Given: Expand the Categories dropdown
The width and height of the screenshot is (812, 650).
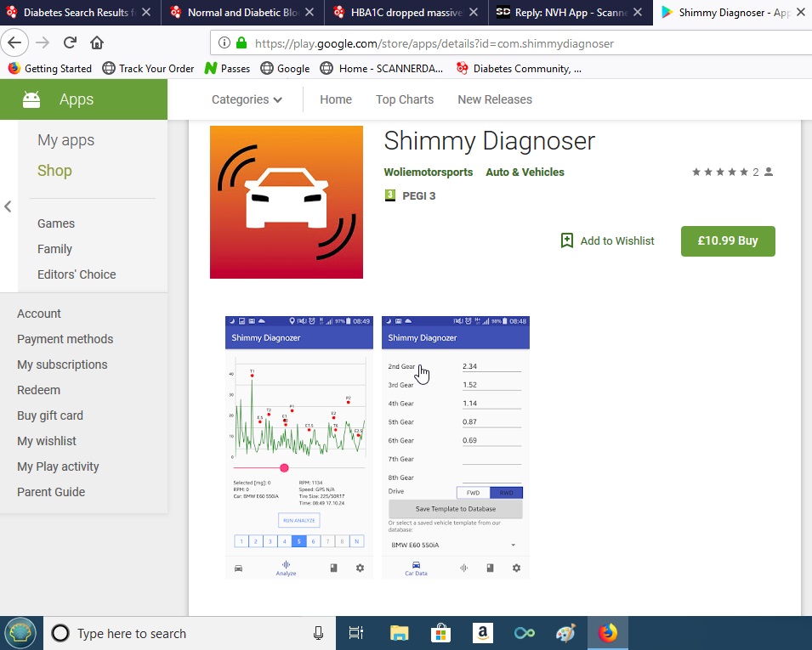Looking at the screenshot, I should pyautogui.click(x=247, y=99).
